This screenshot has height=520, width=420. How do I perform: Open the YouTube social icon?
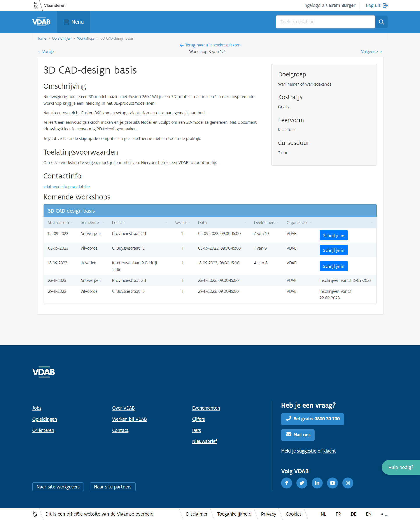click(332, 483)
